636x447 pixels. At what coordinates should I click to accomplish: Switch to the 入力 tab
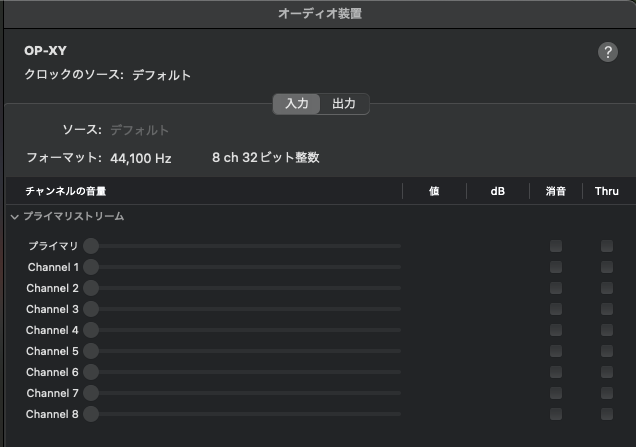click(x=297, y=104)
